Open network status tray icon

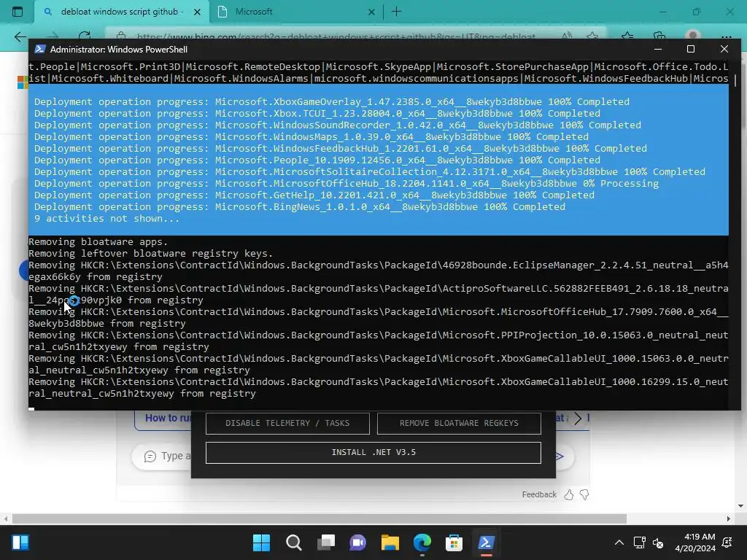point(639,542)
